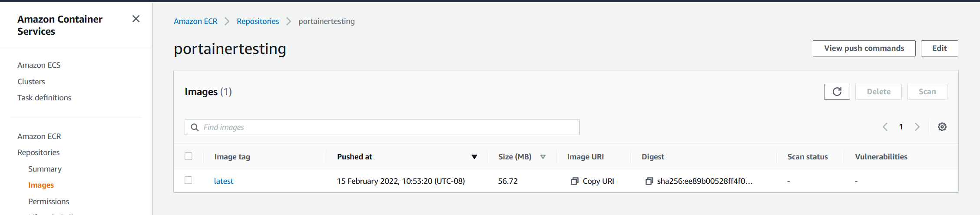This screenshot has width=980, height=215.
Task: Open Permissions in the sidebar
Action: click(49, 202)
